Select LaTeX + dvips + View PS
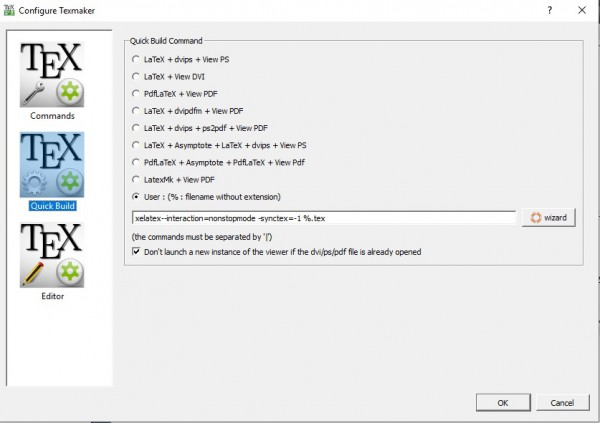 tap(137, 59)
